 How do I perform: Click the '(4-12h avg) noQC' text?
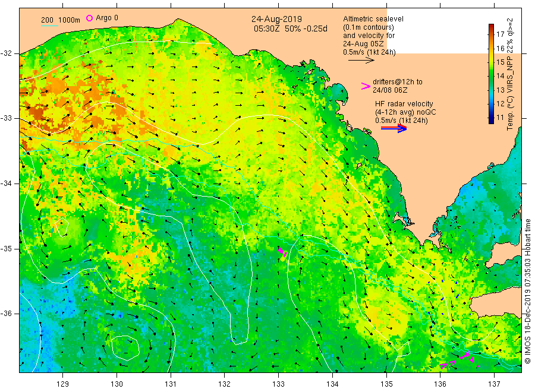(405, 112)
